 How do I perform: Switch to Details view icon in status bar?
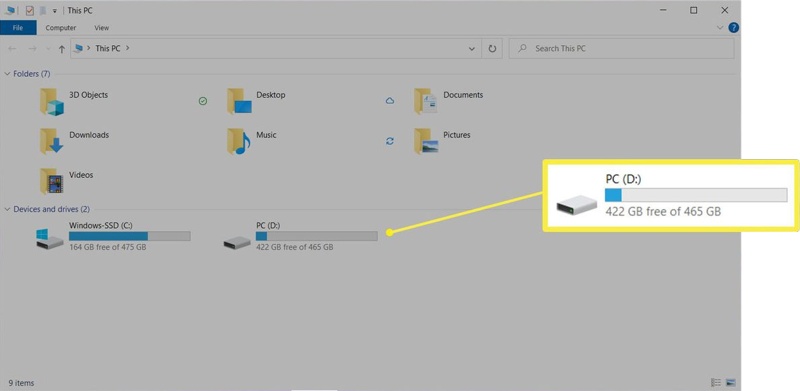point(716,382)
